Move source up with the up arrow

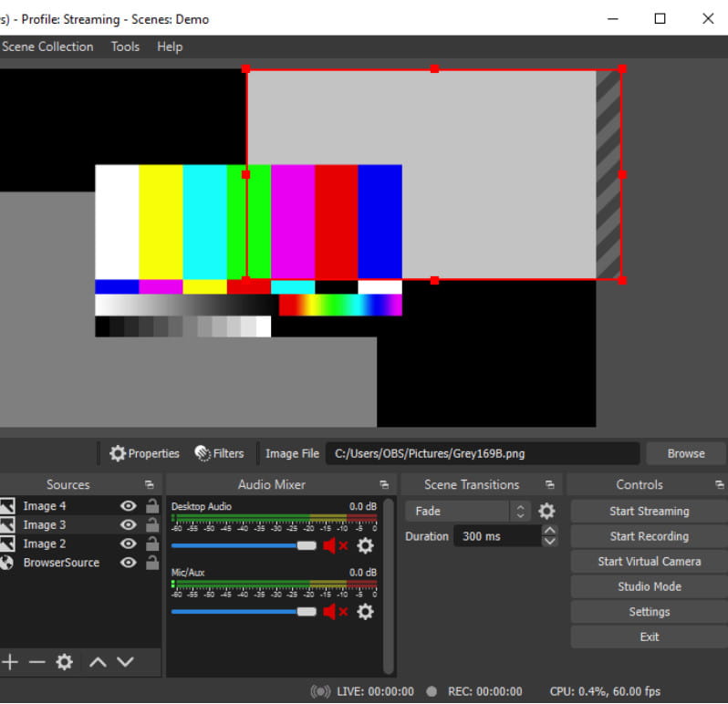coord(98,662)
